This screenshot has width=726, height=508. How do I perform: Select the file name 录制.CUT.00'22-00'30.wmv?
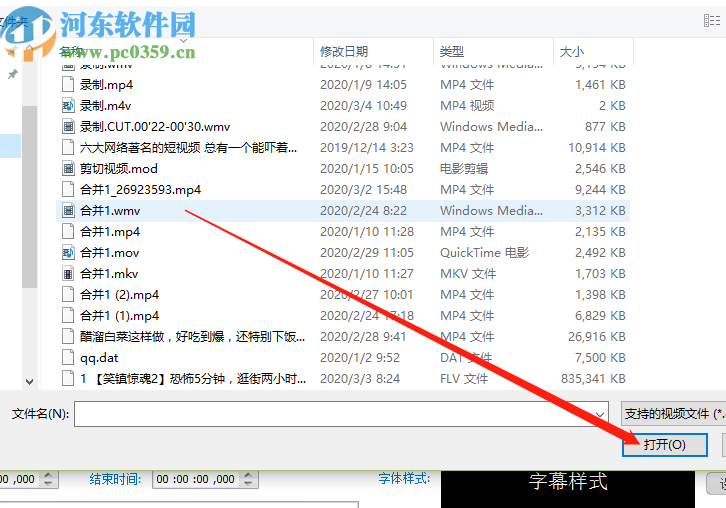pyautogui.click(x=155, y=126)
